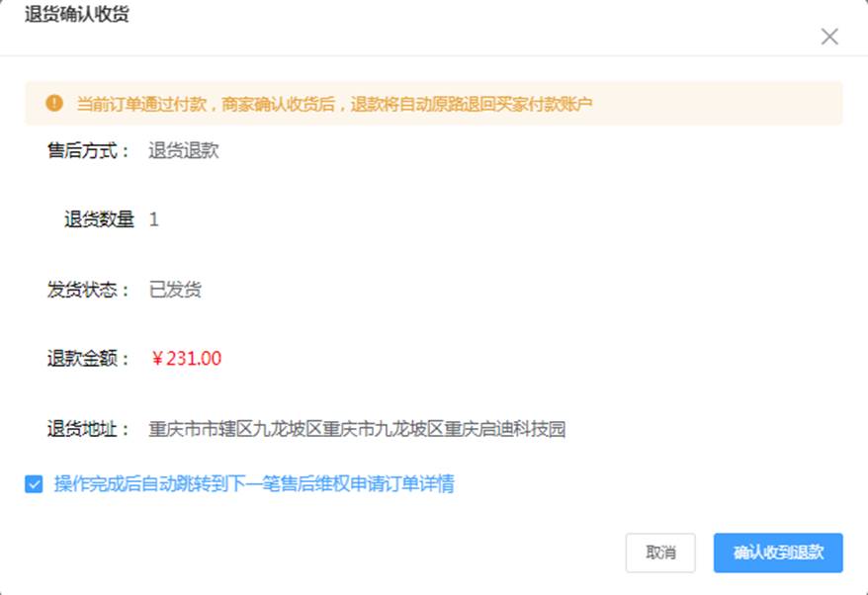The image size is (868, 595).
Task: Click the 取消 button
Action: click(660, 552)
